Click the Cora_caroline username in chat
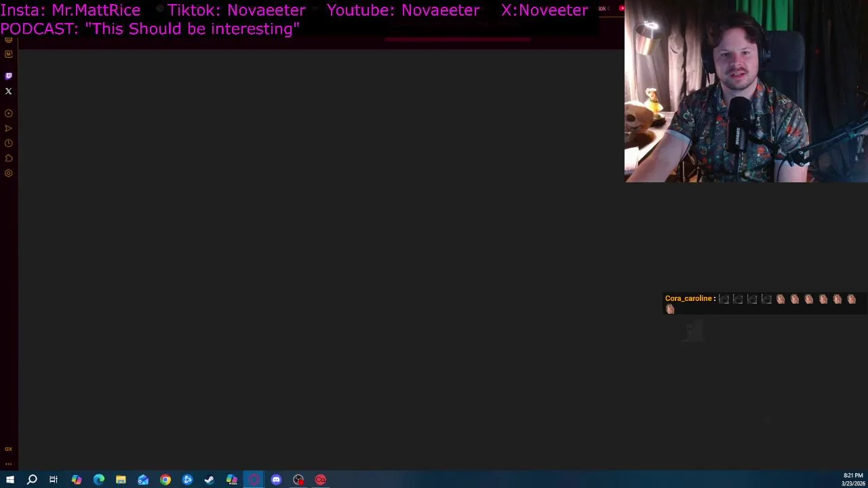The height and width of the screenshot is (488, 868). [688, 298]
